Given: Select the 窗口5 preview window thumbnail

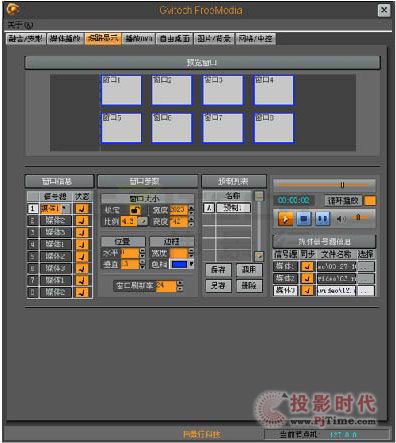Looking at the screenshot, I should [x=121, y=128].
